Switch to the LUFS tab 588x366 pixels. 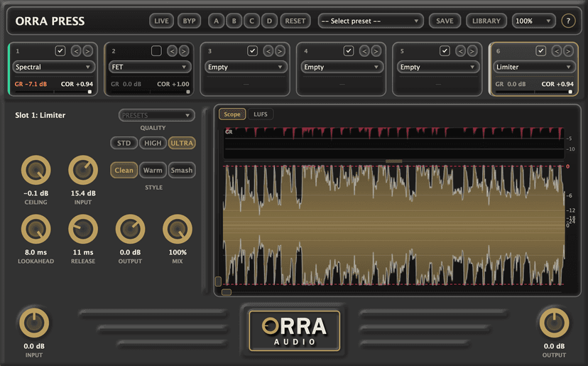(261, 114)
